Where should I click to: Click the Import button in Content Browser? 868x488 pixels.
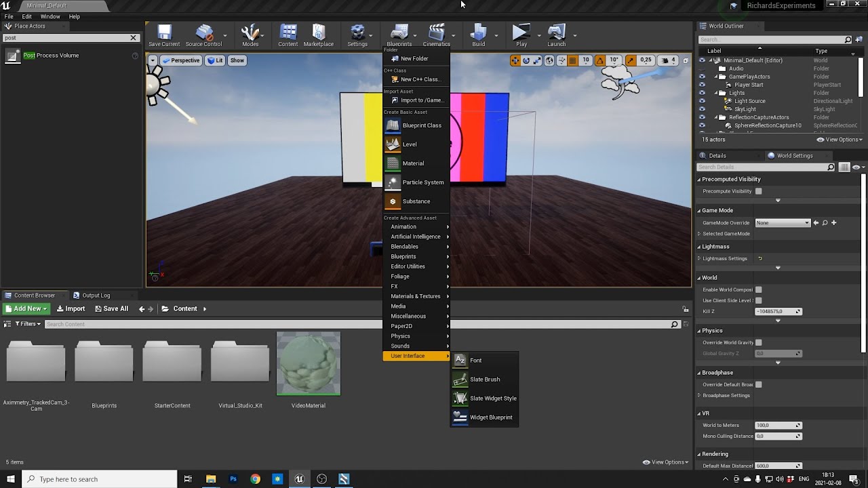click(x=71, y=309)
